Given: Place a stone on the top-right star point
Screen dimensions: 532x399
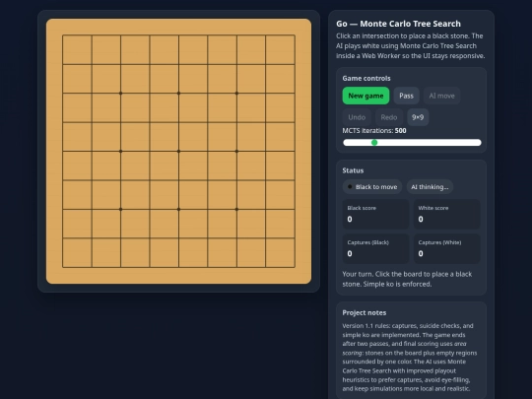Looking at the screenshot, I should (236, 93).
